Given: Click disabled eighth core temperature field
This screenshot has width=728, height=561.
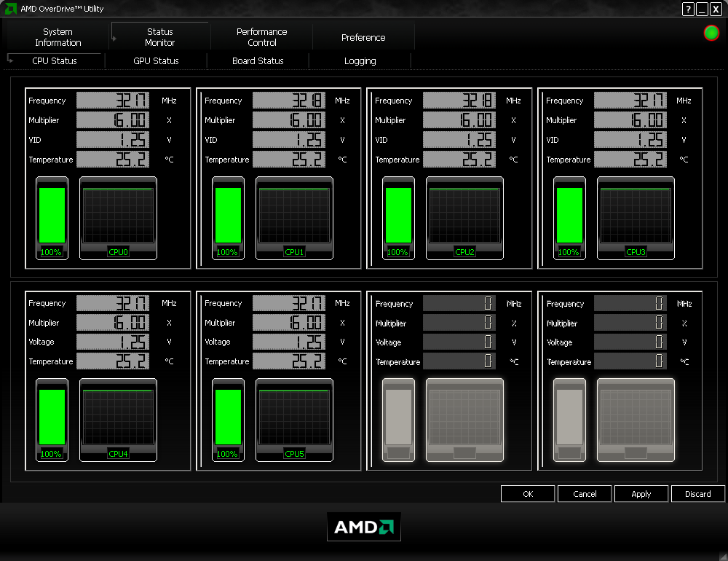Looking at the screenshot, I should [x=630, y=361].
